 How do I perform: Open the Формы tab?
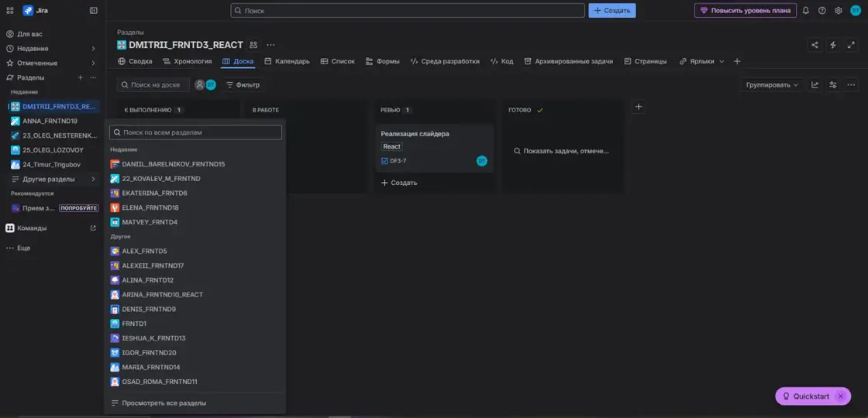point(383,61)
